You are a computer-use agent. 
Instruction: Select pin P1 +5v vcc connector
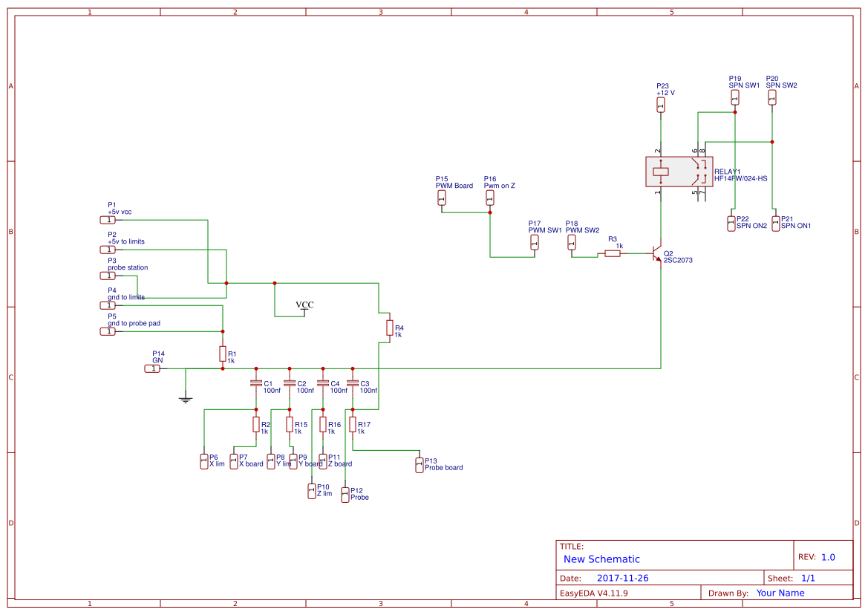(108, 219)
